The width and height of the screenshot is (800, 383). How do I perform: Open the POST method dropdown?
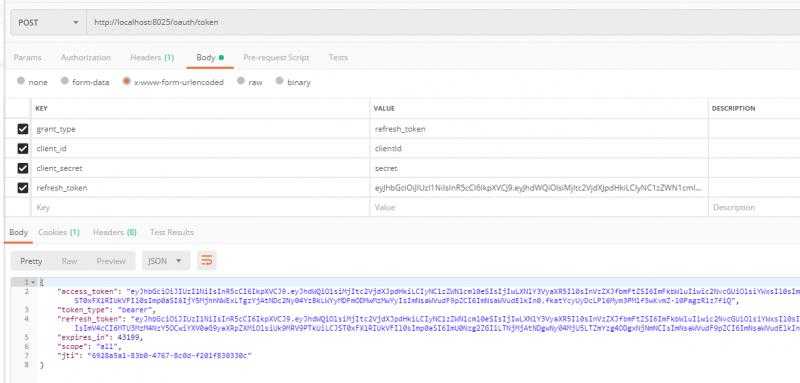pyautogui.click(x=48, y=22)
